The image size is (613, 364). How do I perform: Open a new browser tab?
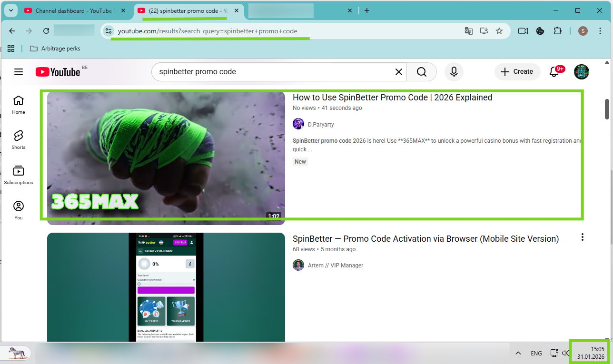pyautogui.click(x=366, y=10)
